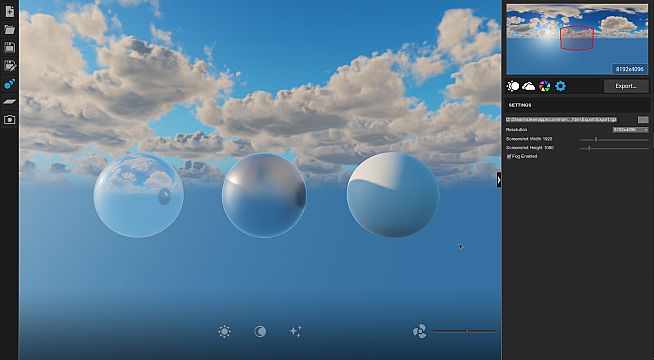This screenshot has width=654, height=360.
Task: Click the export path browse button
Action: [x=643, y=120]
